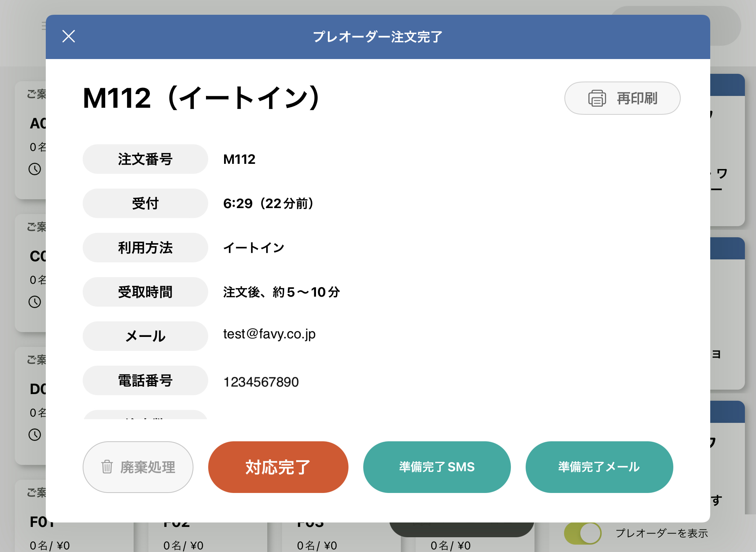Click the M112（イートイン） heading

[x=201, y=98]
